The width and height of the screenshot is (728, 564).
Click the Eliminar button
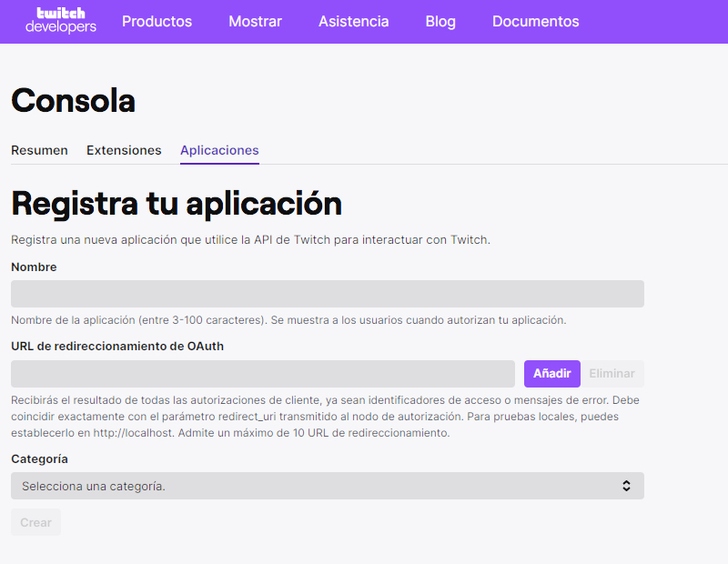click(x=612, y=374)
